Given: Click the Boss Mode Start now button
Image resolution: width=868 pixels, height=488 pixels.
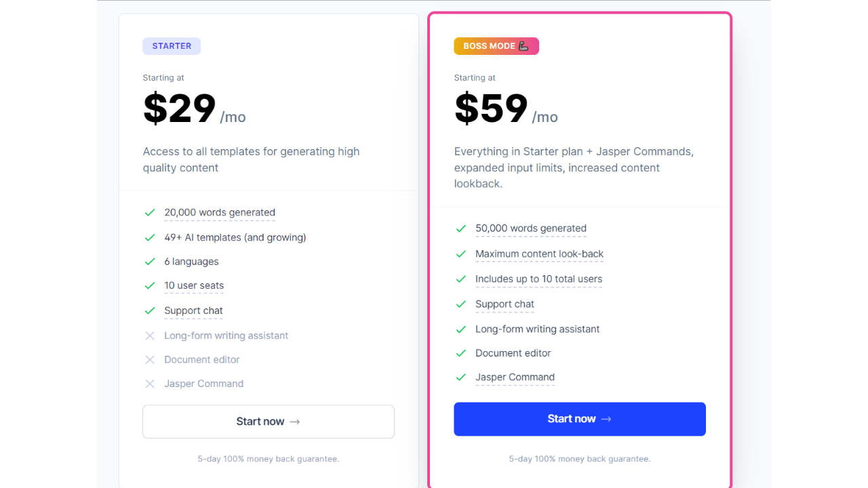Looking at the screenshot, I should click(x=579, y=419).
